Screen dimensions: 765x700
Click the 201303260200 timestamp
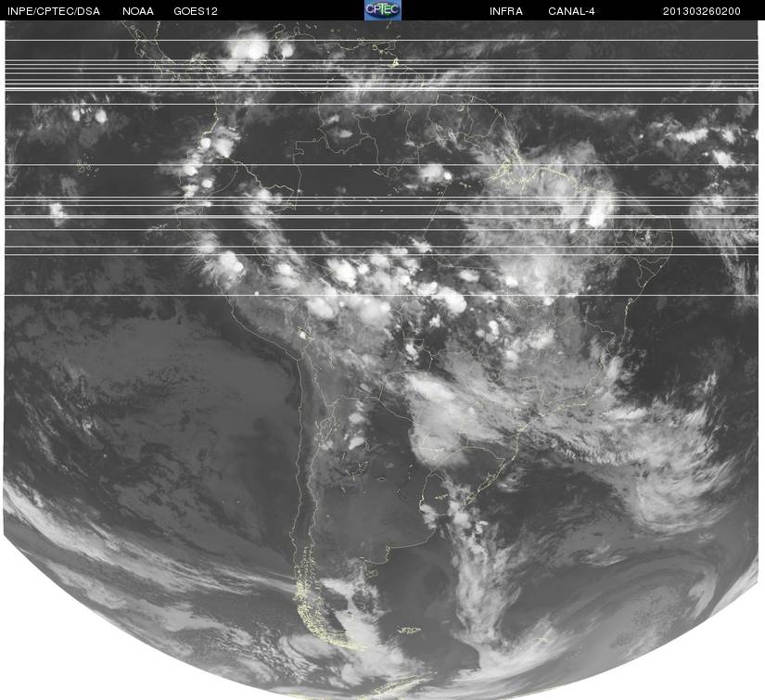[702, 12]
